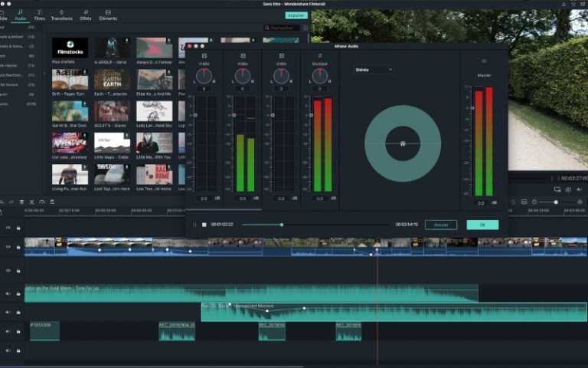588x368 pixels.
Task: Open the Stéréo channel mode dropdown
Action: pyautogui.click(x=374, y=69)
